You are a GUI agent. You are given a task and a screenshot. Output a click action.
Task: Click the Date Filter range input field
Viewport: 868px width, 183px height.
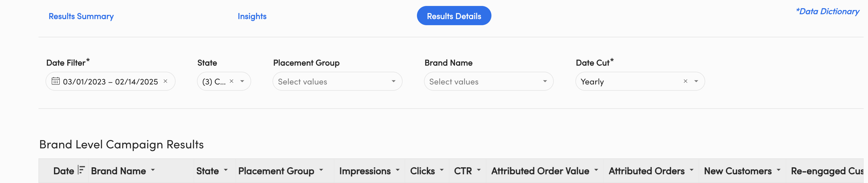[110, 81]
